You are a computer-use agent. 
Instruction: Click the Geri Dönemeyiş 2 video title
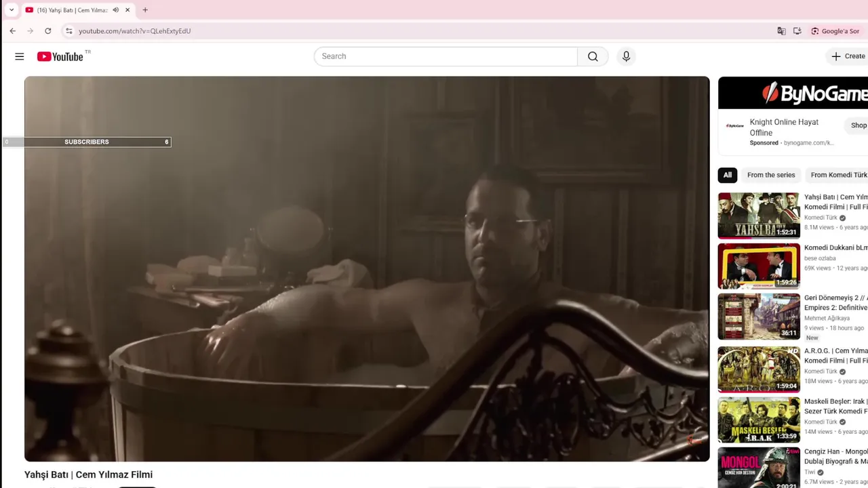836,302
